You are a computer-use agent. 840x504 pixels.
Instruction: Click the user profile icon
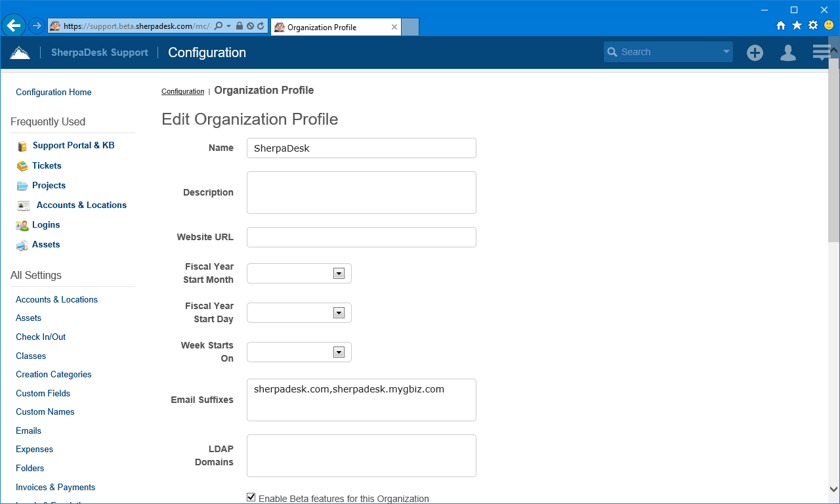[787, 52]
